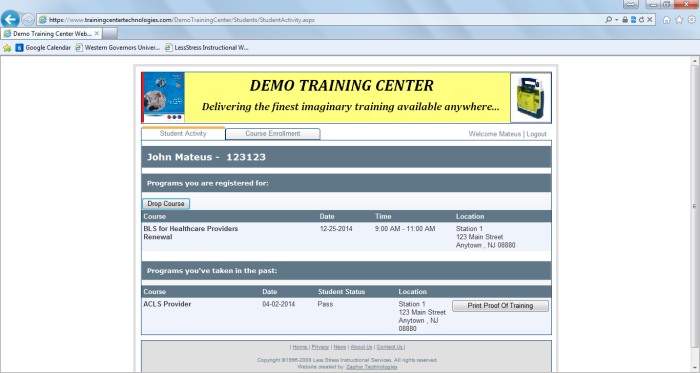Click the ACLS Provider course name
The height and width of the screenshot is (373, 700).
tap(167, 304)
